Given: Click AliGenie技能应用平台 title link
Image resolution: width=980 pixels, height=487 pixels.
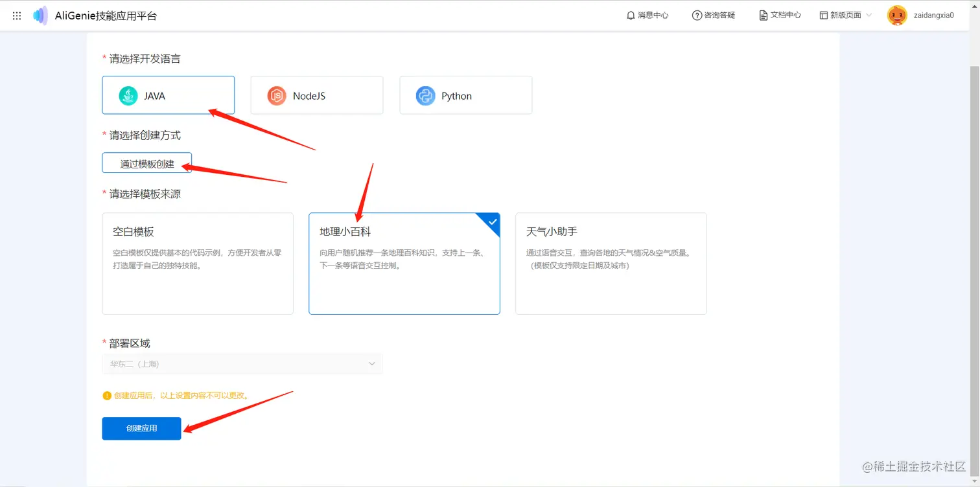Looking at the screenshot, I should [x=106, y=16].
